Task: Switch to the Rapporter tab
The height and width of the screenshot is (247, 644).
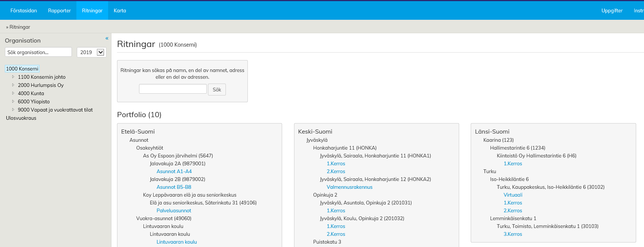Action: pos(59,10)
